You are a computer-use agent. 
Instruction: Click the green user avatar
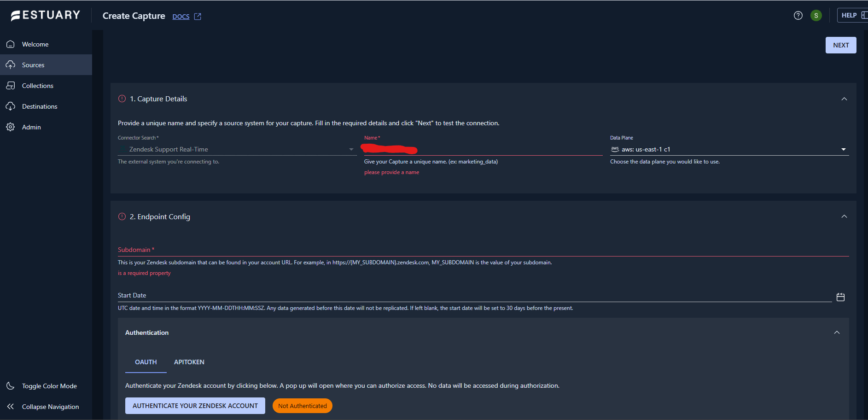pos(816,15)
